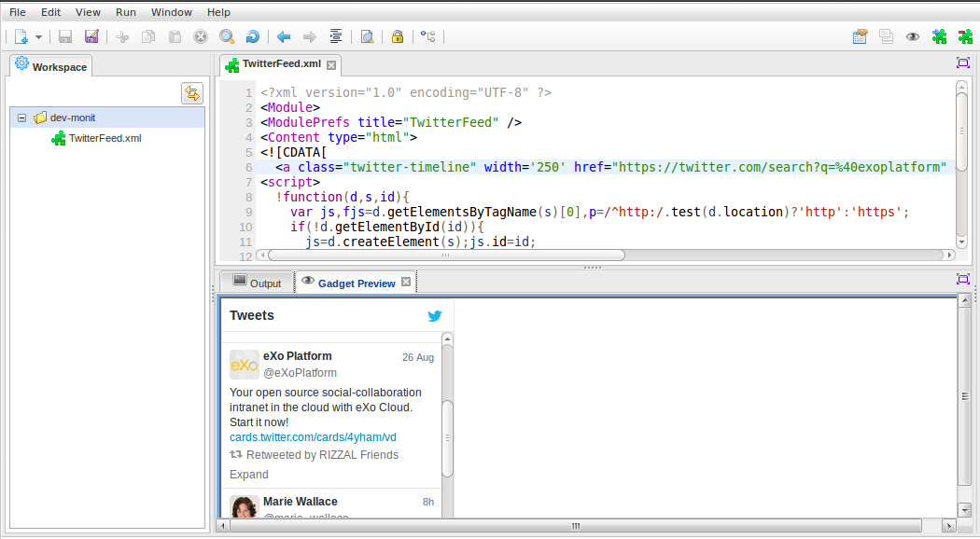Screen dimensions: 980x539
Task: Click the remove gadget puzzle icon with red minus
Action: click(965, 36)
